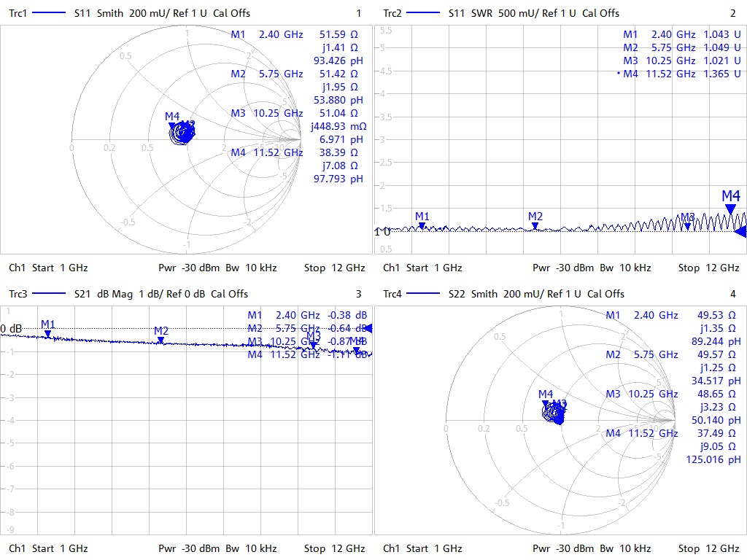
Task: Click 'Stop 12 GHz' under the S21 diagram
Action: coord(334,548)
